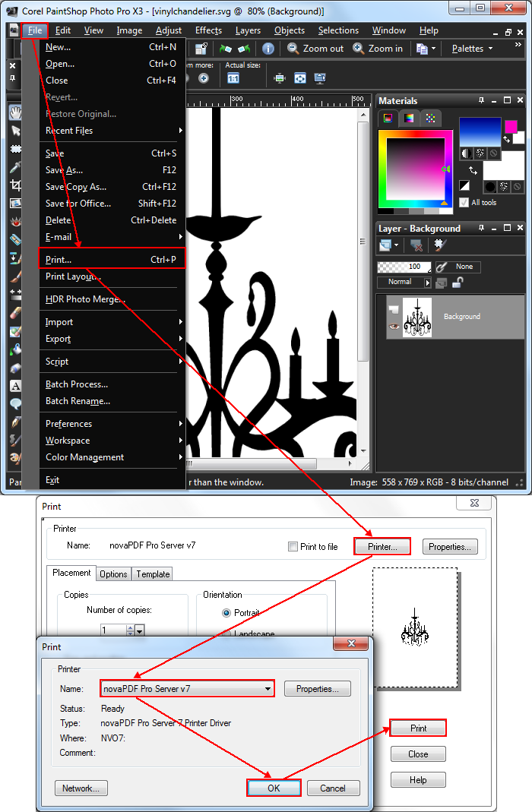Delete layer icon in Layer palette
This screenshot has height=812, width=532.
[416, 245]
